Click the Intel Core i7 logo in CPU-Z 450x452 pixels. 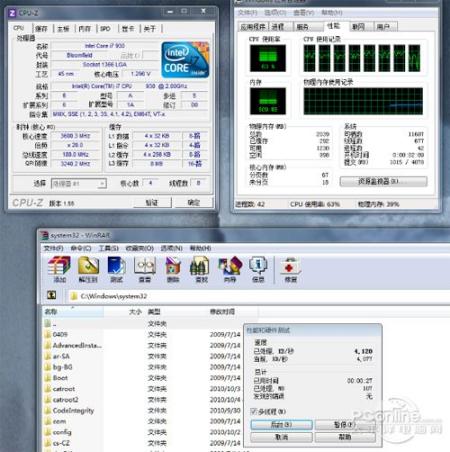185,60
